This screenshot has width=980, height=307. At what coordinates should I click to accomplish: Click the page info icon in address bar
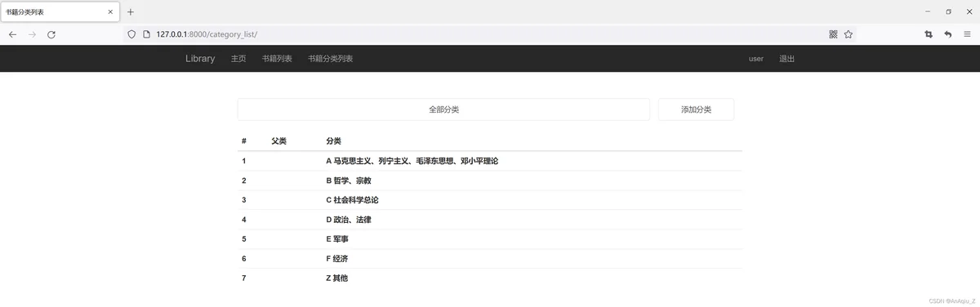(x=146, y=34)
